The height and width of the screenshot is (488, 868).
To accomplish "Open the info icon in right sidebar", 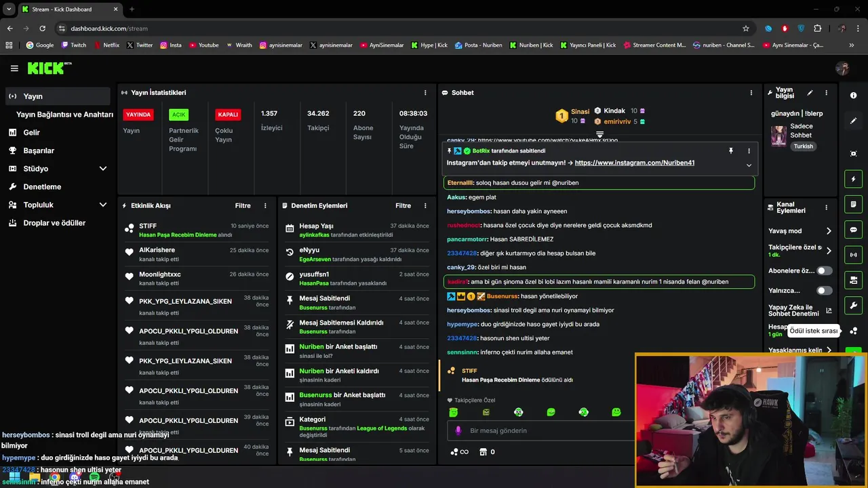I will click(x=853, y=96).
